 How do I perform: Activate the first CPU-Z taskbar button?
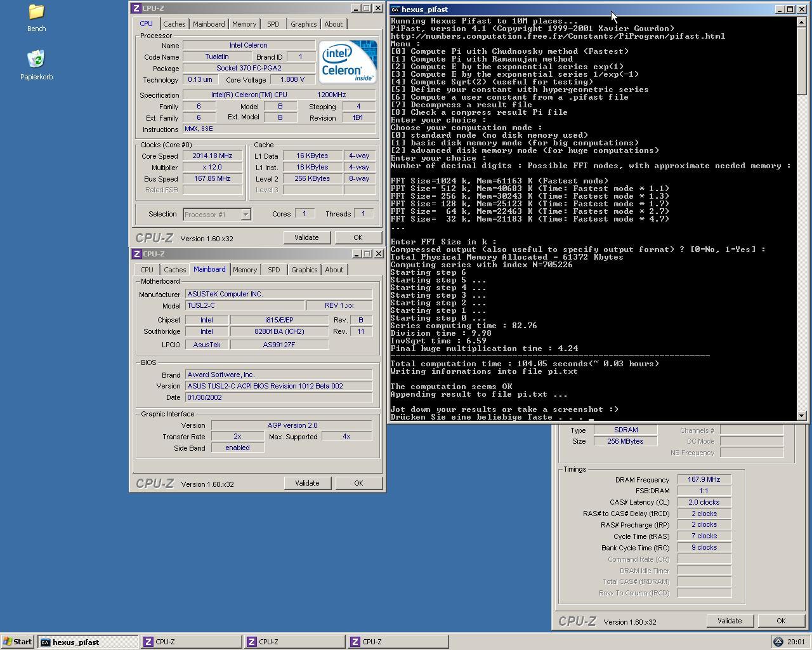pyautogui.click(x=191, y=642)
